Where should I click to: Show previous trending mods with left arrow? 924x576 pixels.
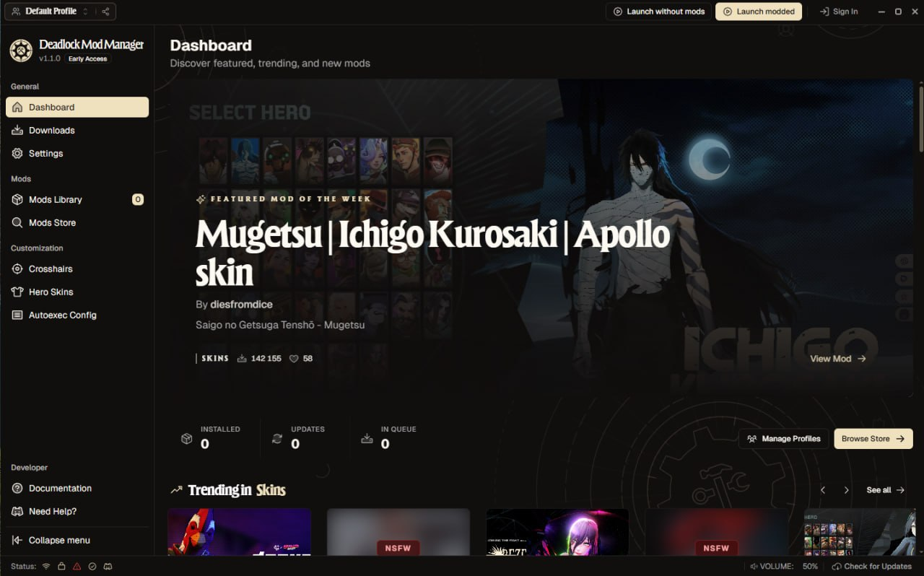pyautogui.click(x=822, y=490)
